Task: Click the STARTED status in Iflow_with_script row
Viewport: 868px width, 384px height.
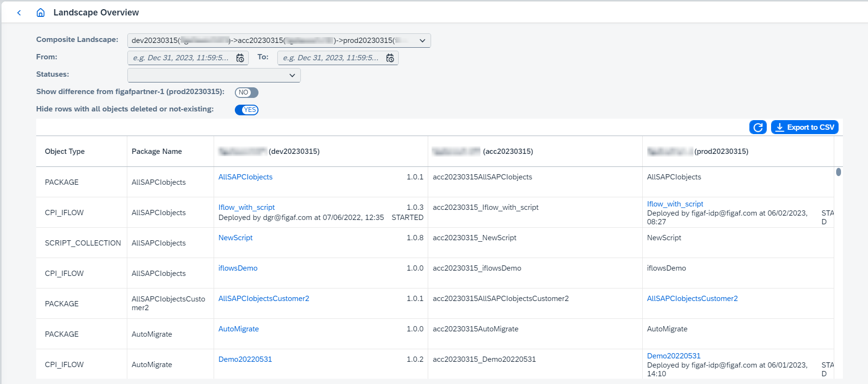Action: pyautogui.click(x=407, y=218)
